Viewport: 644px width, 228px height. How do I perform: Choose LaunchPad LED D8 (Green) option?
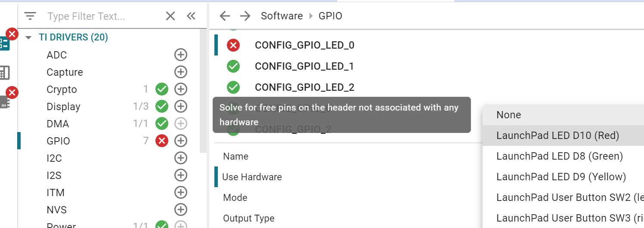(559, 156)
